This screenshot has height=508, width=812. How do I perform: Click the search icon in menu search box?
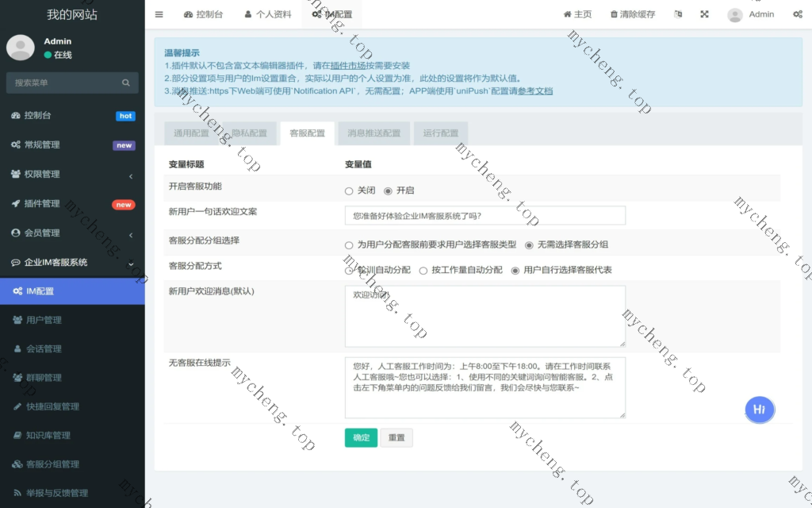point(126,83)
